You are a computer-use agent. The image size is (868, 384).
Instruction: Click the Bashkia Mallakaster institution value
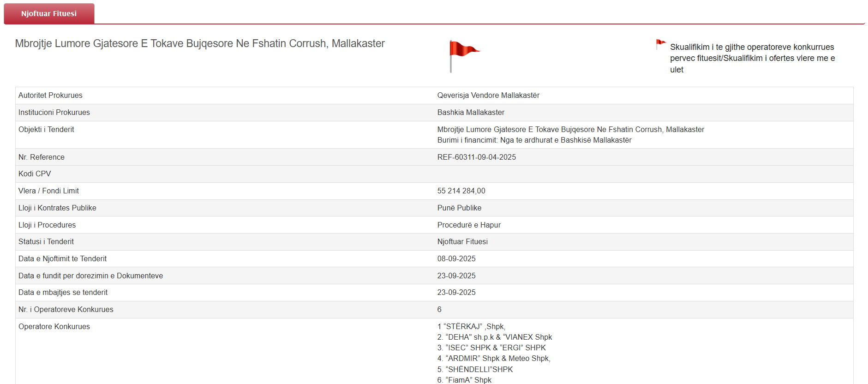(x=470, y=112)
